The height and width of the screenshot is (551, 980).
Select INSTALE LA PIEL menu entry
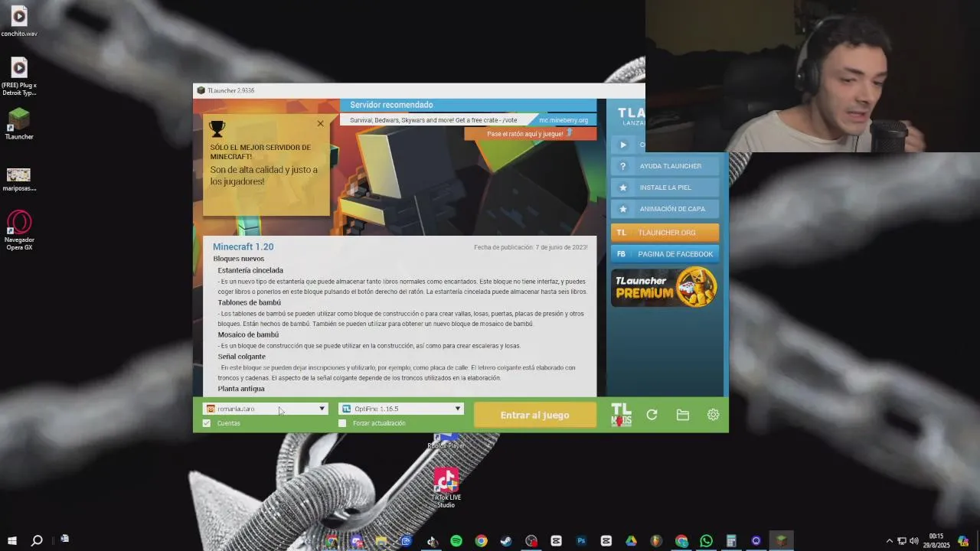pyautogui.click(x=665, y=187)
